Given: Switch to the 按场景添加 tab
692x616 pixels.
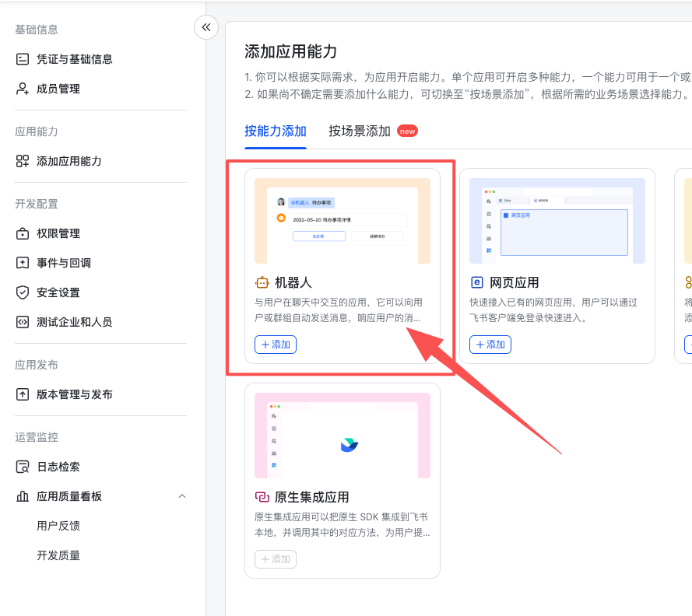Looking at the screenshot, I should (x=360, y=131).
